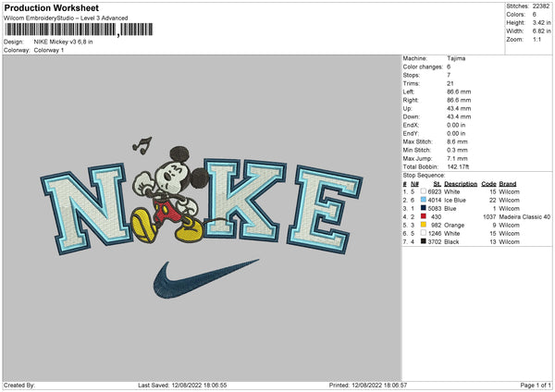Screen dimensions: 555x392
Task: Click the "Right:" measurement label
Action: 410,100
